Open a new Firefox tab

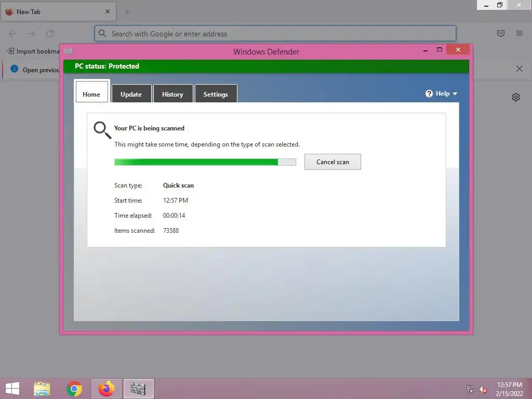127,12
